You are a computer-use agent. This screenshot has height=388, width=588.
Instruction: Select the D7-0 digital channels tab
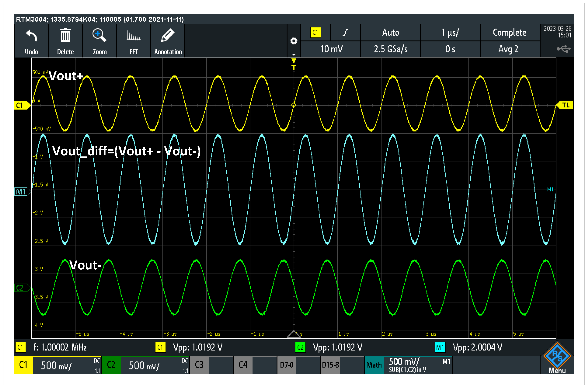(x=287, y=365)
